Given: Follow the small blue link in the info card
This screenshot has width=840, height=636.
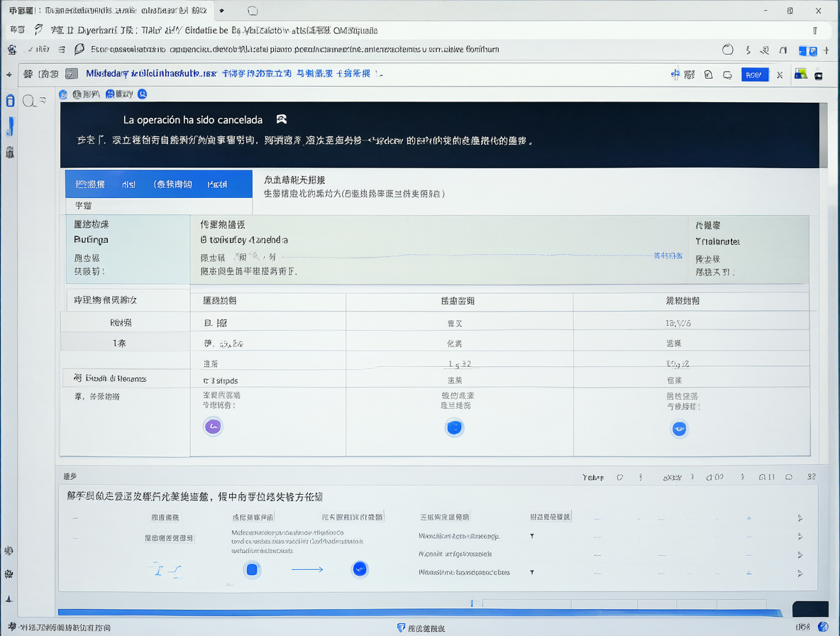Looking at the screenshot, I should point(668,256).
